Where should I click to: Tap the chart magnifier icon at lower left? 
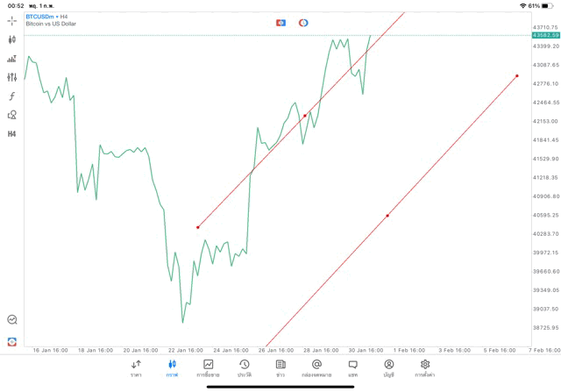coord(12,320)
